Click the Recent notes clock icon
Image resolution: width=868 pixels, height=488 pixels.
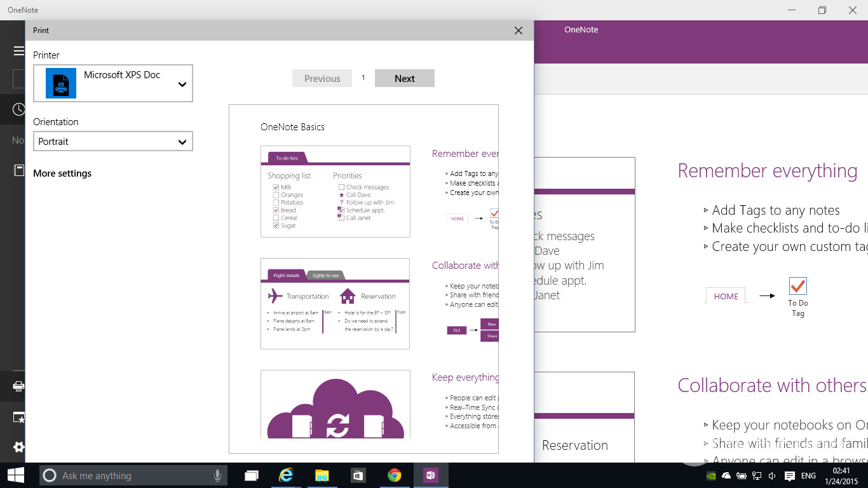[18, 110]
